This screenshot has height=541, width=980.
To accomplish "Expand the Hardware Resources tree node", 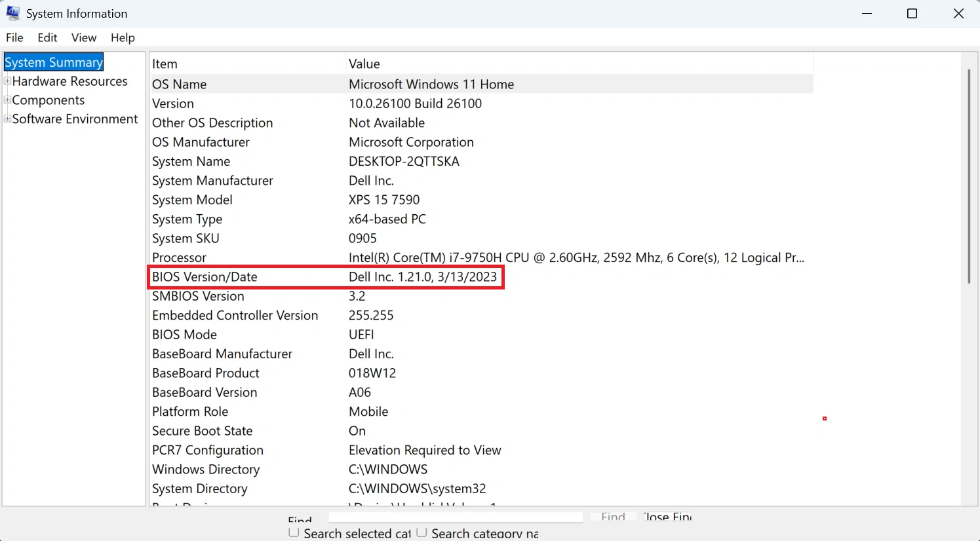I will (7, 81).
